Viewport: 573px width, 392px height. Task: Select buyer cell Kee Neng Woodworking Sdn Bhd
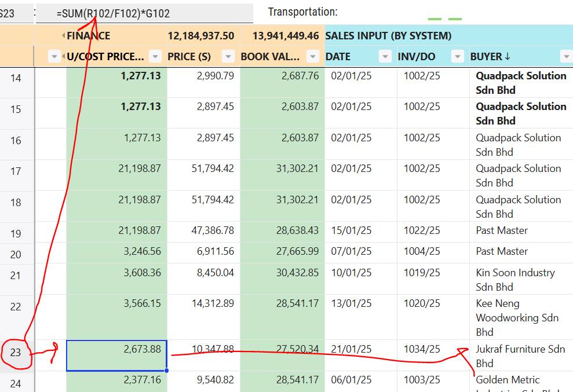coord(521,317)
